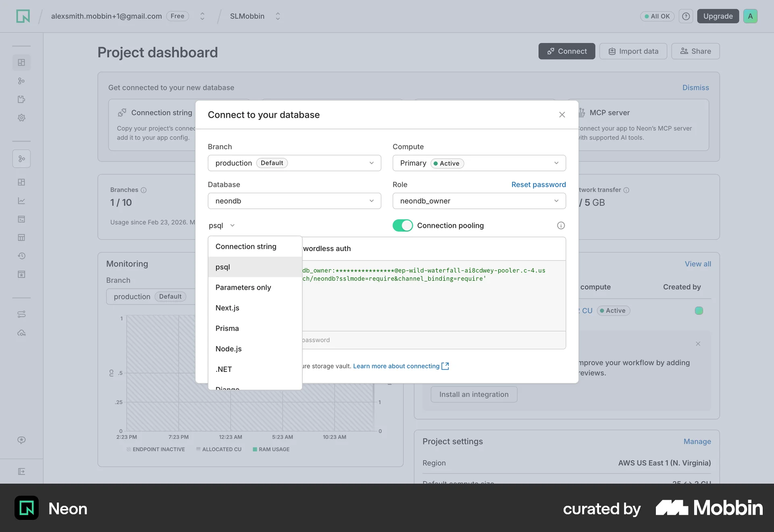Open the SLMobbin project switcher chevrons
The height and width of the screenshot is (532, 774).
pyautogui.click(x=278, y=16)
